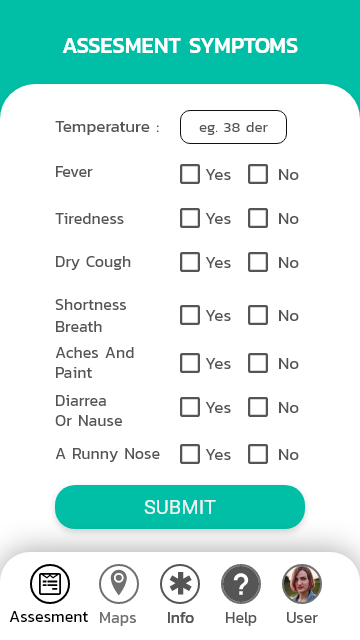Open the Assesment clipboard icon
Image resolution: width=360 pixels, height=640 pixels.
click(x=50, y=584)
